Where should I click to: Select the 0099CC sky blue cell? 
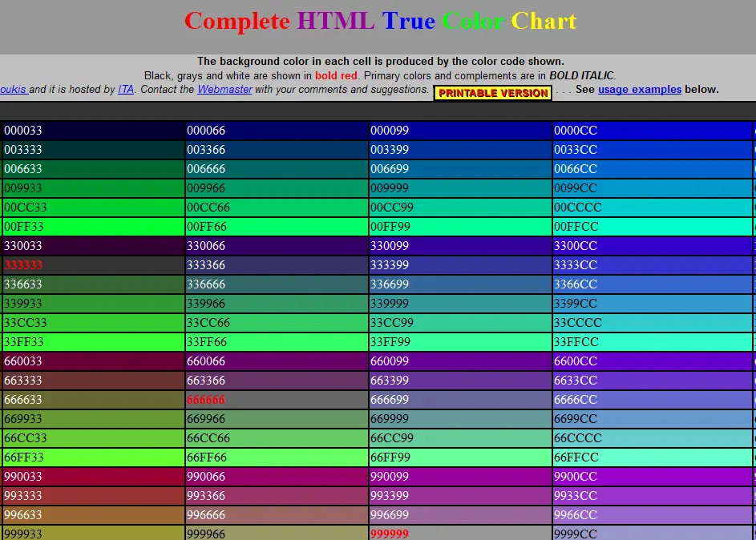click(652, 187)
